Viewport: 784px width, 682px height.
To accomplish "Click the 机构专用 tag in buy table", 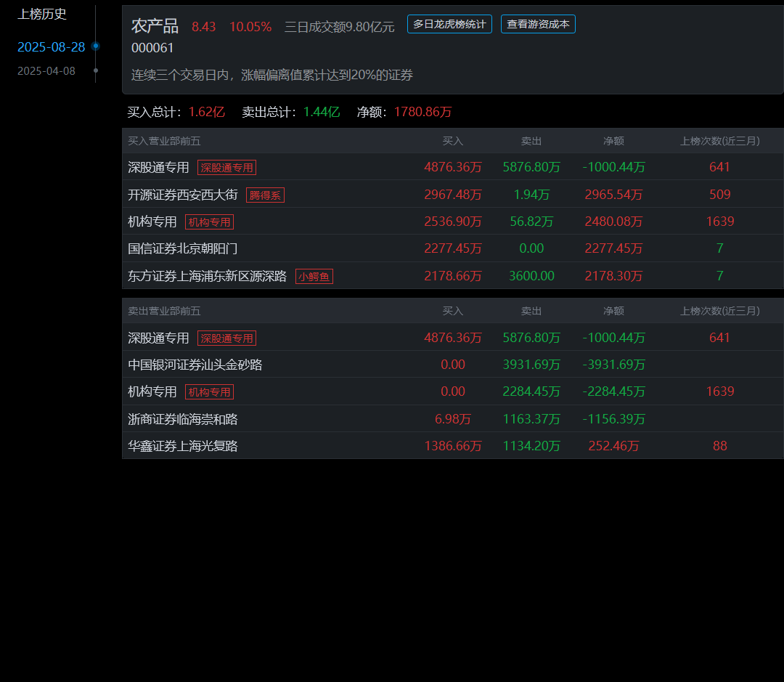I will [209, 222].
